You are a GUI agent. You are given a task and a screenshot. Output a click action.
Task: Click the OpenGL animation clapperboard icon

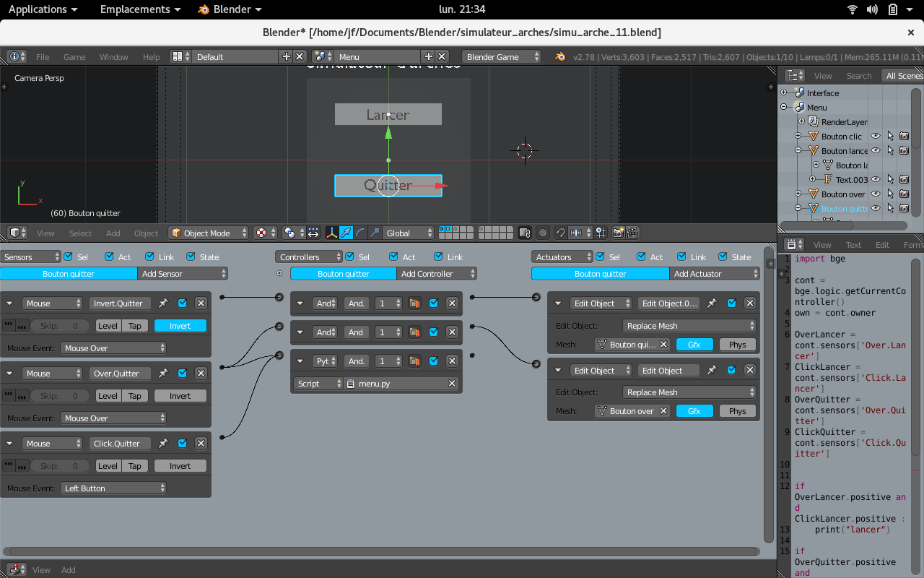[632, 233]
